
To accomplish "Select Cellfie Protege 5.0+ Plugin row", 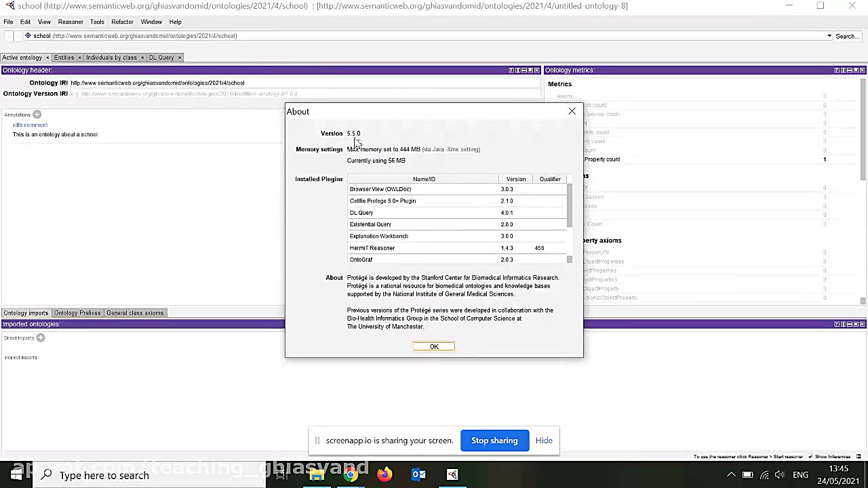I will click(457, 201).
